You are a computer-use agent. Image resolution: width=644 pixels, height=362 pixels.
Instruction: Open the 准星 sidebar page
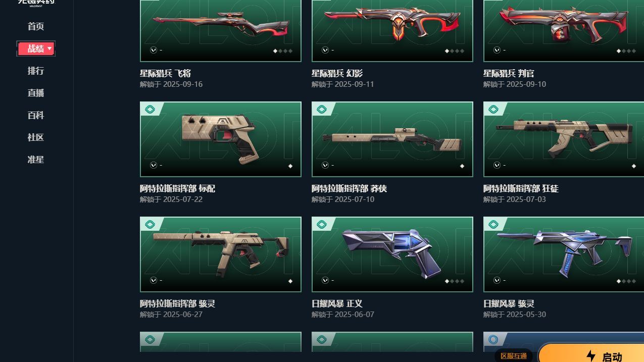pyautogui.click(x=36, y=160)
